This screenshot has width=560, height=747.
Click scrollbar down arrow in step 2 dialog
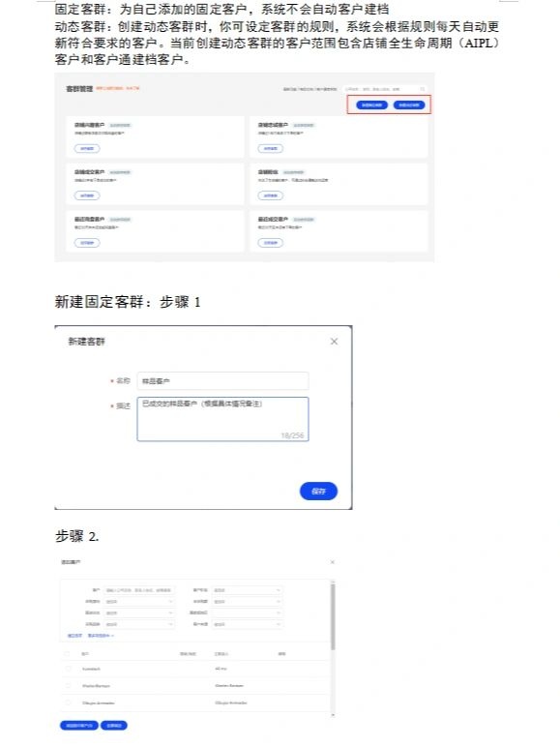click(x=333, y=715)
